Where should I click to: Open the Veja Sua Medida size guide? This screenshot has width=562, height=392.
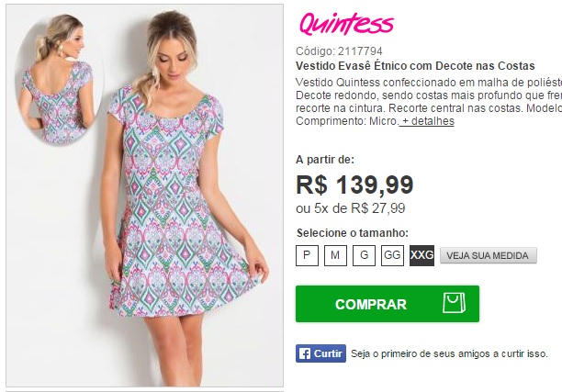click(489, 255)
